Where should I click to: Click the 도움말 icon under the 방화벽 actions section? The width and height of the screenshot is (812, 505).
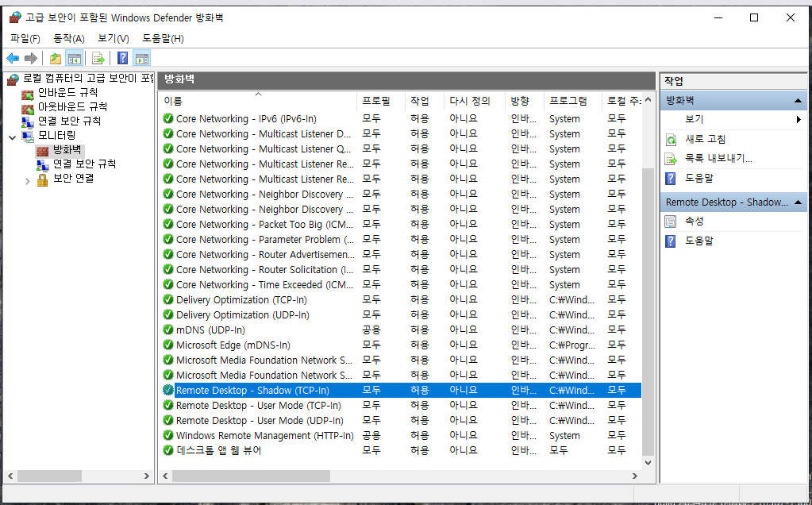point(671,179)
